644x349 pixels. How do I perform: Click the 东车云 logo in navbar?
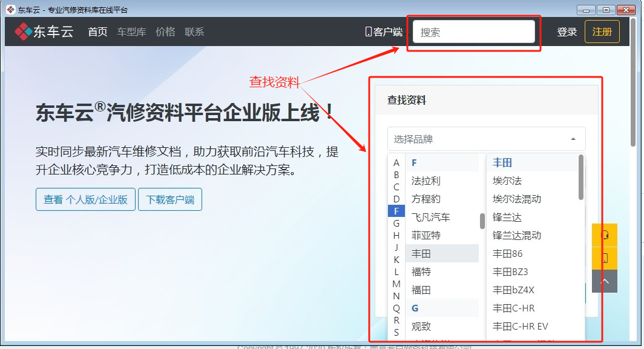tap(44, 32)
